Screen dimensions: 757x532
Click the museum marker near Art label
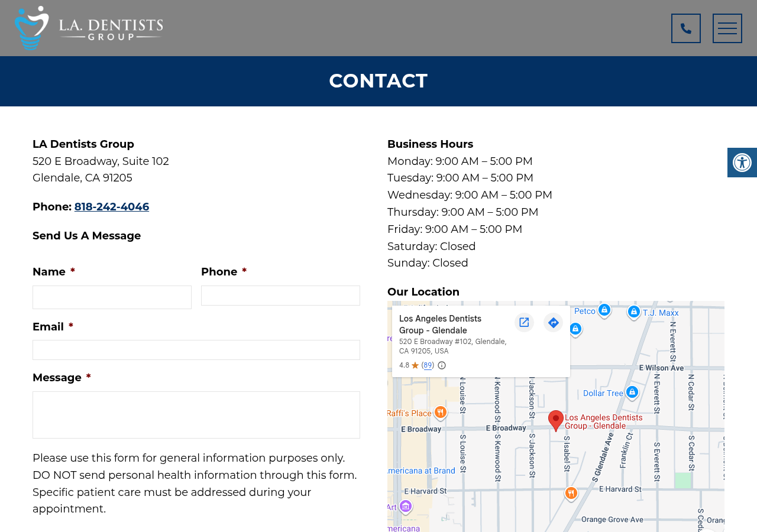click(406, 507)
